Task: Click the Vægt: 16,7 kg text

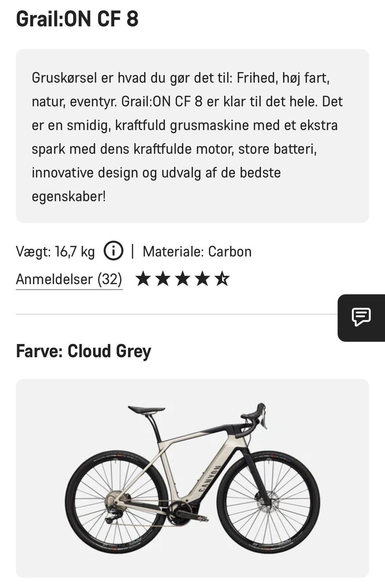Action: coord(55,252)
